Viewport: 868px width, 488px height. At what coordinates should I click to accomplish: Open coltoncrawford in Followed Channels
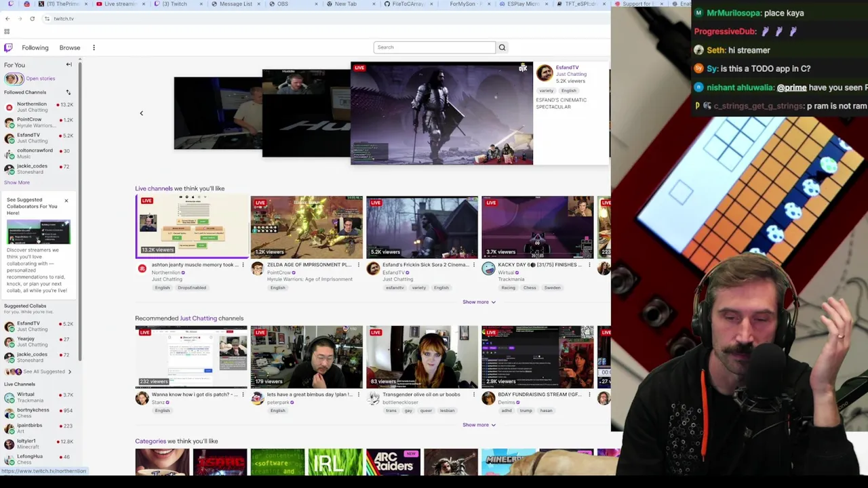(39, 153)
